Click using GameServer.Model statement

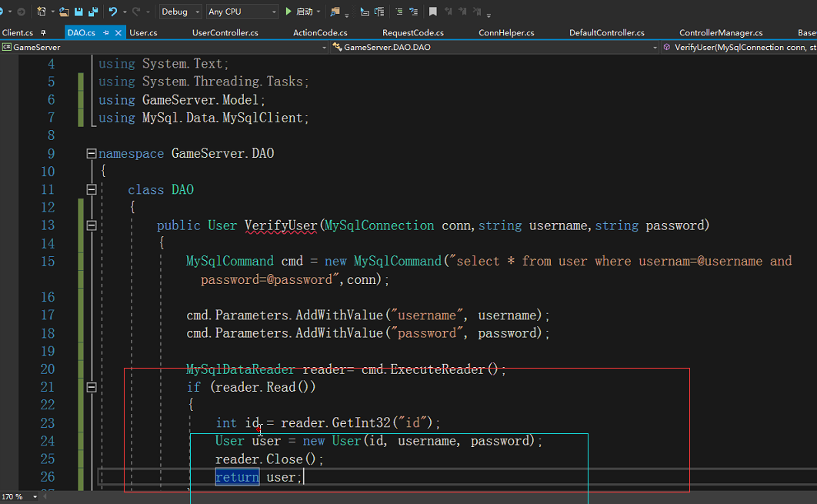(182, 99)
